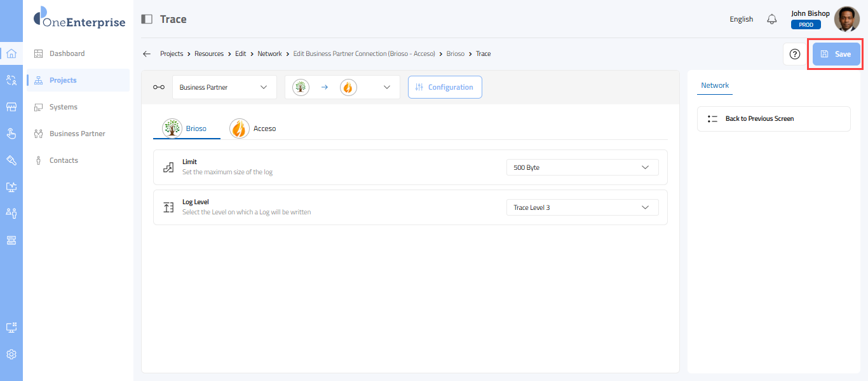
Task: Click the storefront icon in left rail
Action: tap(11, 107)
